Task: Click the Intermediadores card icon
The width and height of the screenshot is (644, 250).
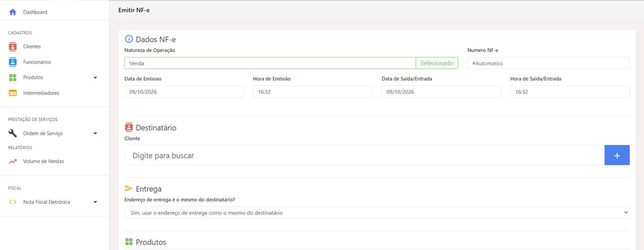Action: point(13,93)
